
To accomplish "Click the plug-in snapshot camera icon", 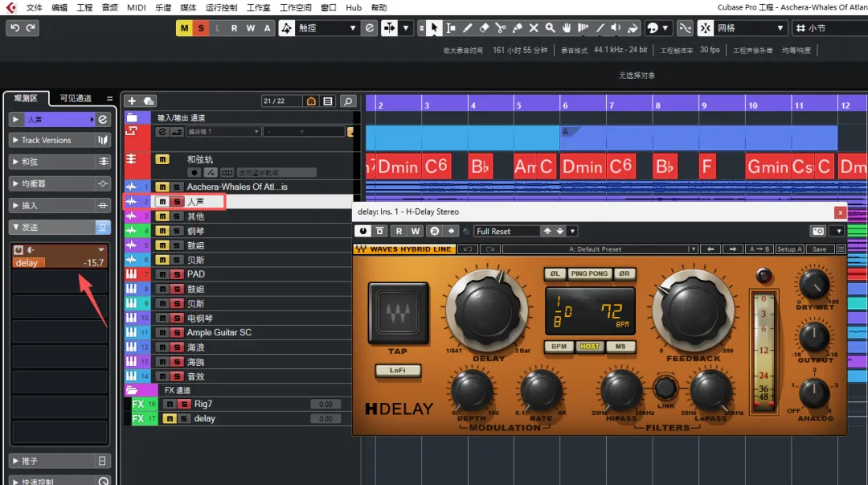I will tap(818, 231).
